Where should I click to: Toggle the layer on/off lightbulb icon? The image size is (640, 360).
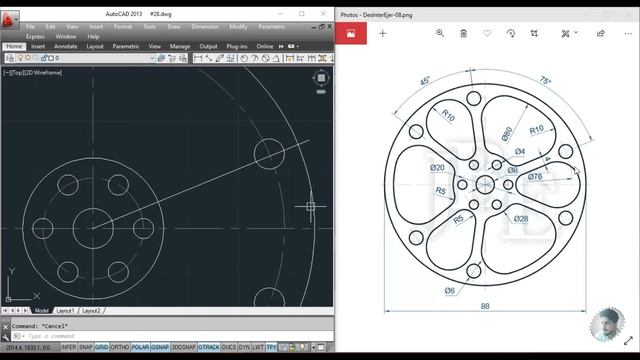click(20, 58)
